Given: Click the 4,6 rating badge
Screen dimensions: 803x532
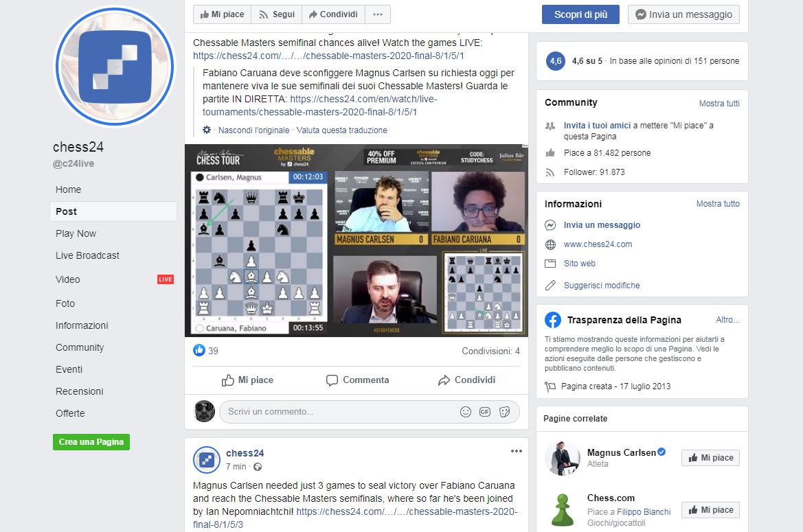Looking at the screenshot, I should click(x=556, y=61).
